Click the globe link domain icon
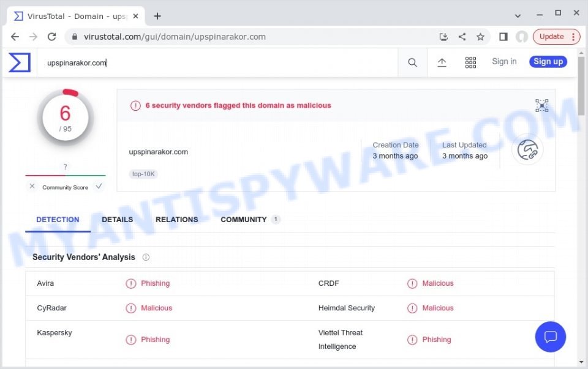 pos(527,150)
